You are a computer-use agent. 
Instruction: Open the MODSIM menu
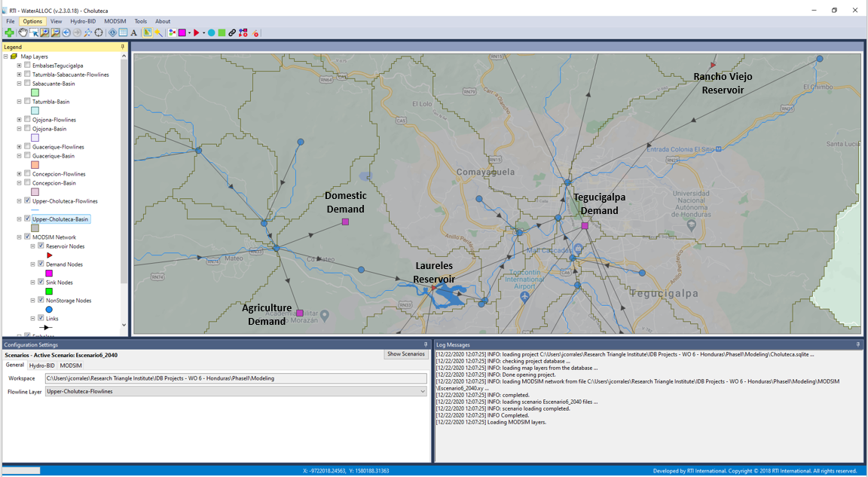[115, 22]
